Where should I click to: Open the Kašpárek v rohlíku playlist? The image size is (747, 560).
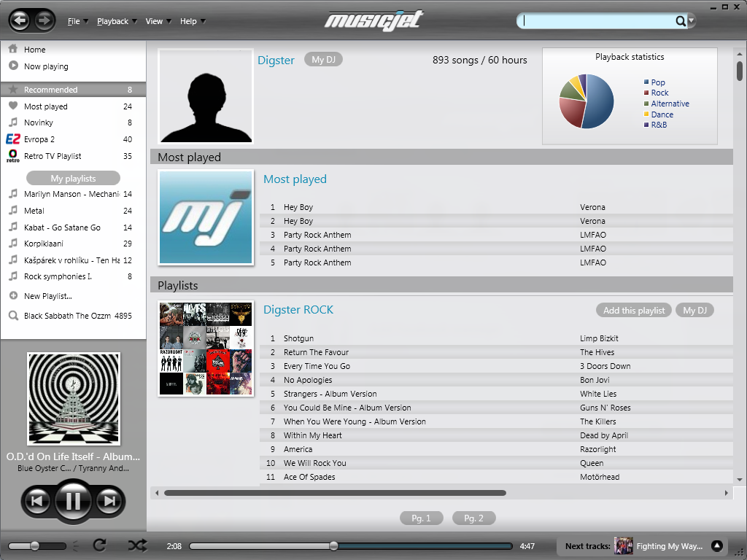click(74, 260)
